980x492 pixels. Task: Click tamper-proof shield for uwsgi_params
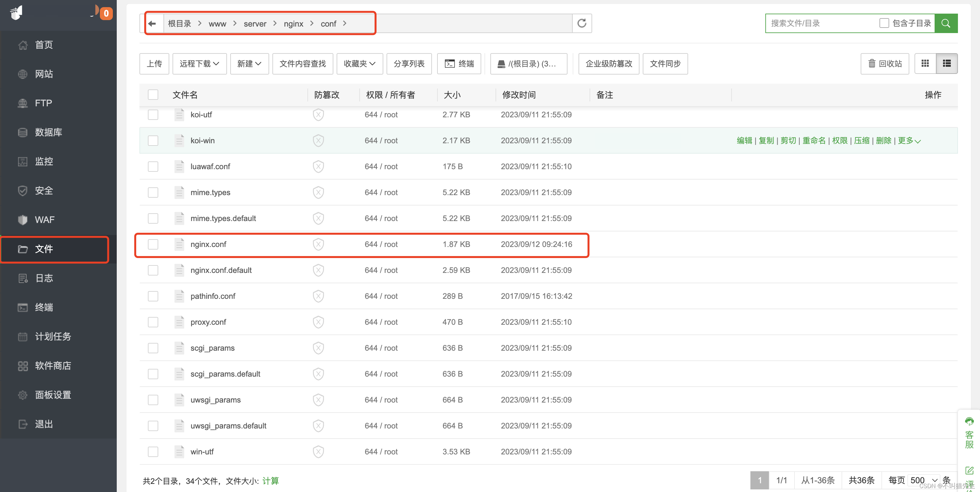pos(318,400)
